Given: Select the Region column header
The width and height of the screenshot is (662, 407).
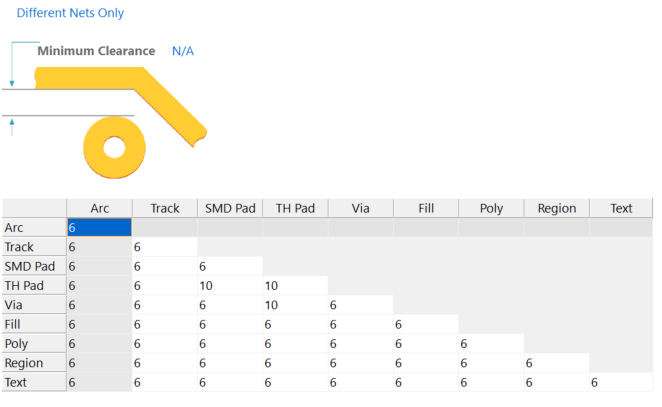Looking at the screenshot, I should click(x=557, y=208).
